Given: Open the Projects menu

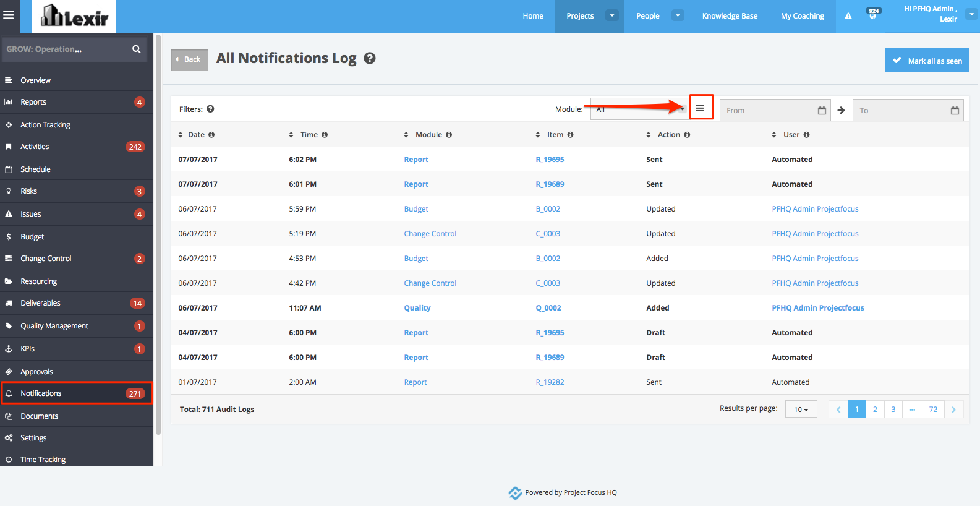Looking at the screenshot, I should coord(580,16).
